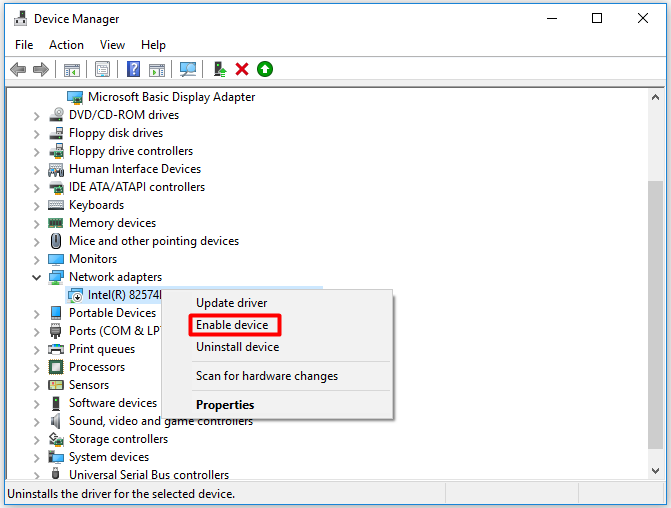The image size is (671, 508).
Task: Click the disabled Intel adapter icon
Action: coord(75,295)
